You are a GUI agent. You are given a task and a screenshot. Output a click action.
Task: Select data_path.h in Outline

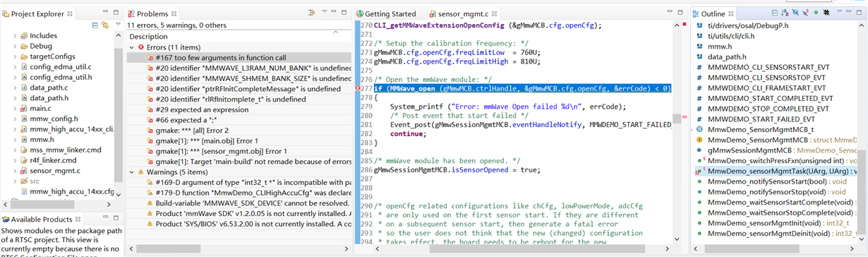[x=727, y=56]
